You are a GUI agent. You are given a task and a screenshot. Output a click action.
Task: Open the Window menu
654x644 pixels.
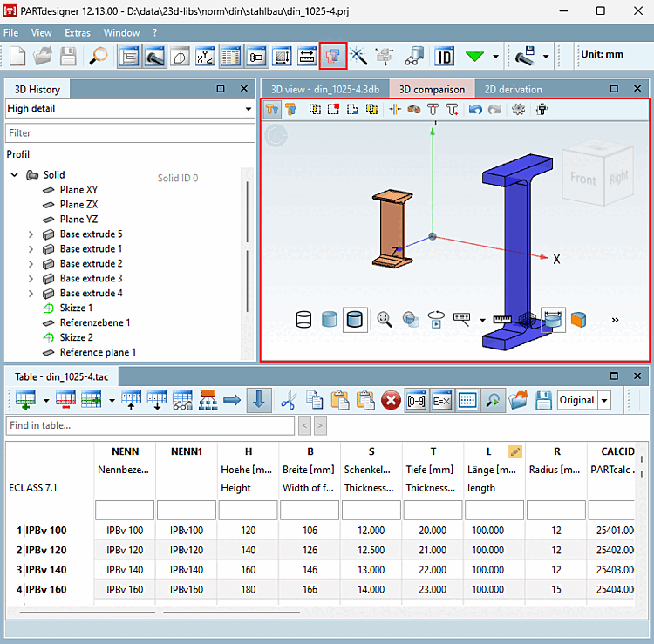click(121, 32)
